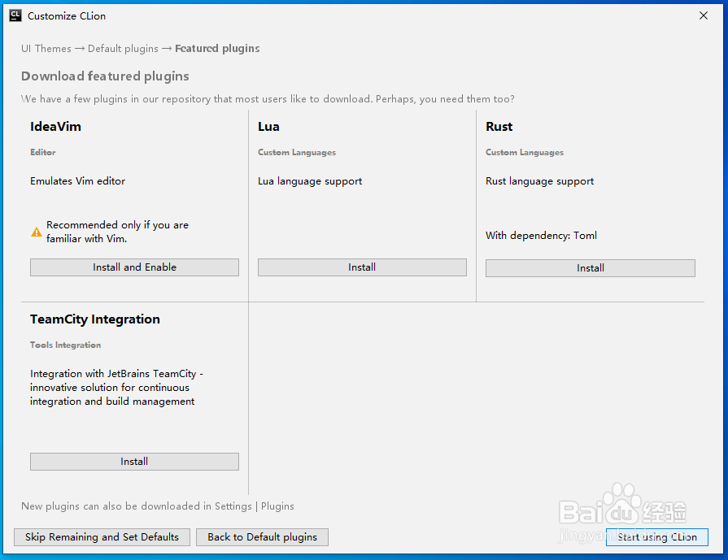The width and height of the screenshot is (728, 560).
Task: Click Skip Remaining and Set Defaults
Action: pyautogui.click(x=102, y=536)
